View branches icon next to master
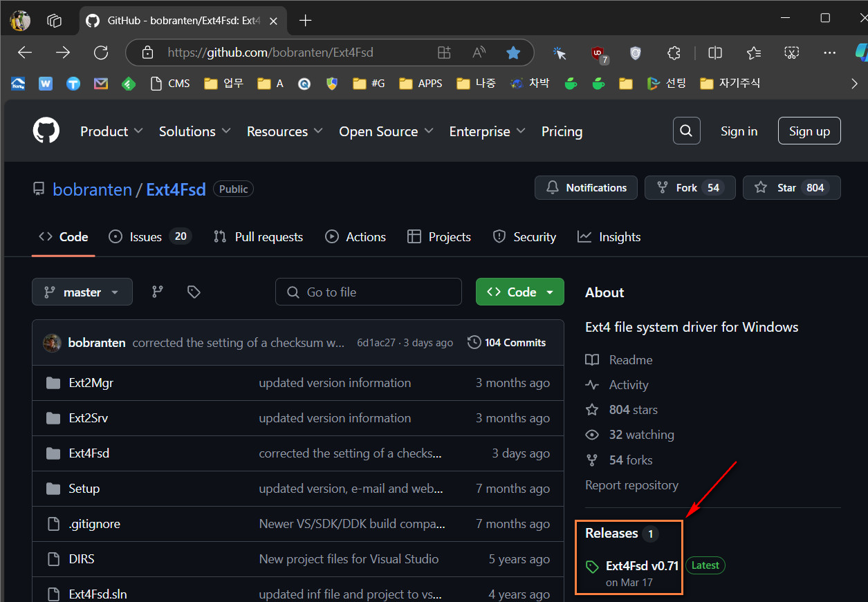 158,292
